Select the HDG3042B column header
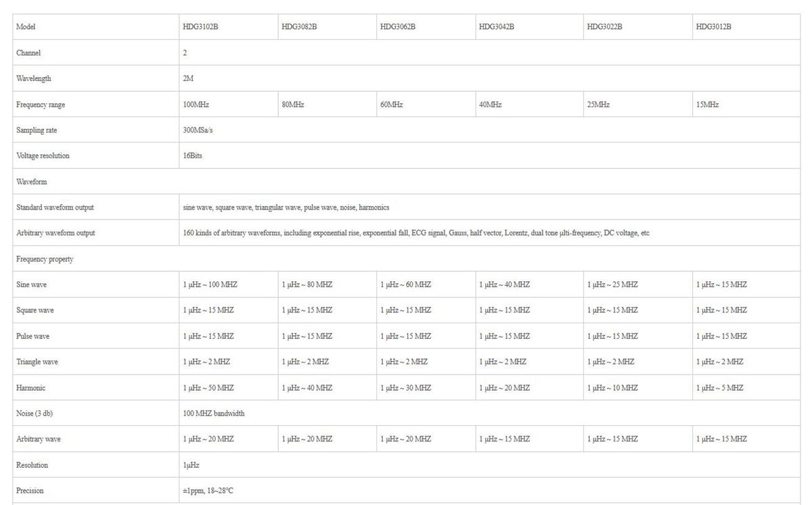Image resolution: width=812 pixels, height=505 pixels. click(497, 27)
